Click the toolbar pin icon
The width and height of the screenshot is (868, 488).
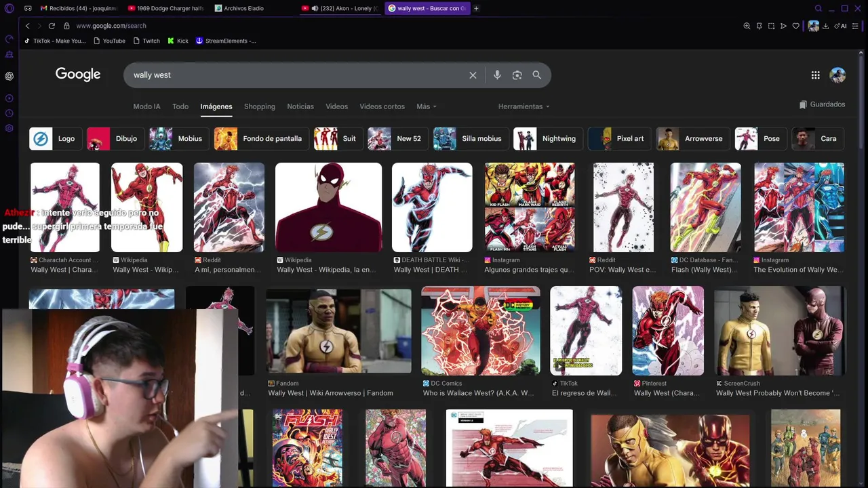click(x=759, y=26)
